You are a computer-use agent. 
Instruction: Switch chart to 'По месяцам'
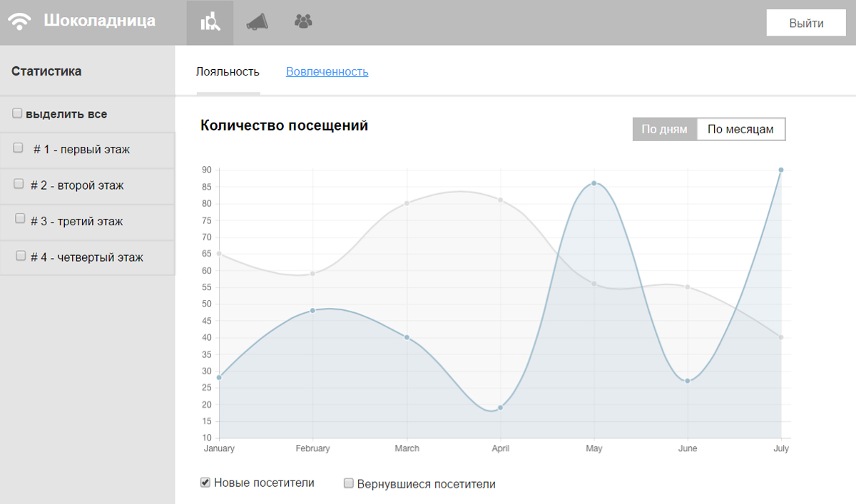pyautogui.click(x=740, y=130)
